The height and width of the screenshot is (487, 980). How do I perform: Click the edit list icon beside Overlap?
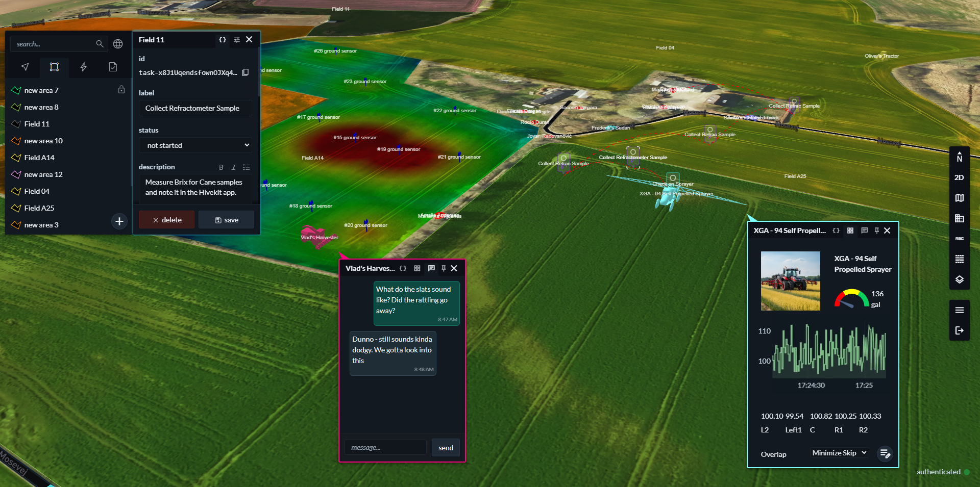885,453
